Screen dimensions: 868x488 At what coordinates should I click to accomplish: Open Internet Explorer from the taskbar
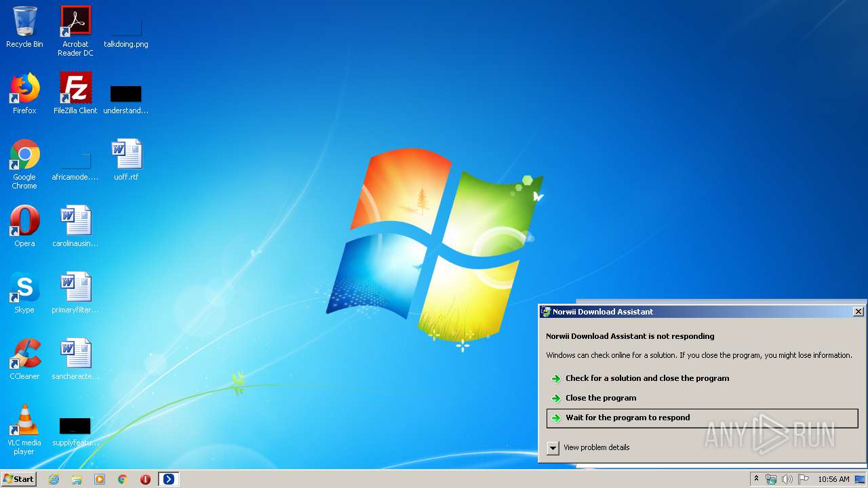click(54, 479)
